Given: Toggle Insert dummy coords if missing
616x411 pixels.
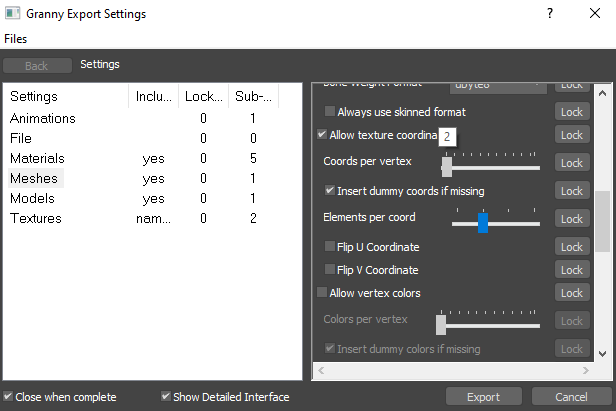Looking at the screenshot, I should coord(331,190).
